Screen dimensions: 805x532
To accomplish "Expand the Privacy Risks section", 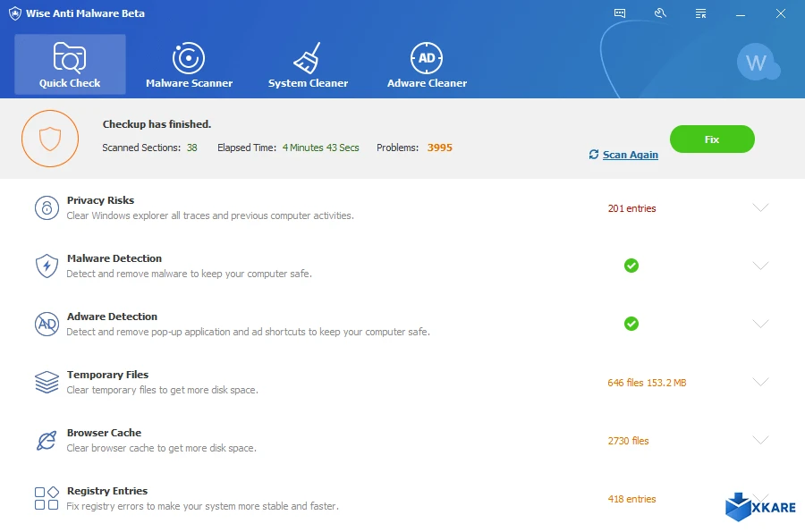I will [760, 207].
